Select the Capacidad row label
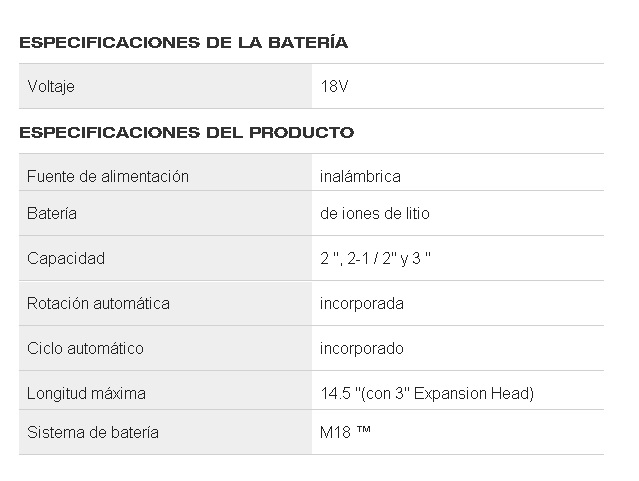639x481 pixels. [66, 258]
